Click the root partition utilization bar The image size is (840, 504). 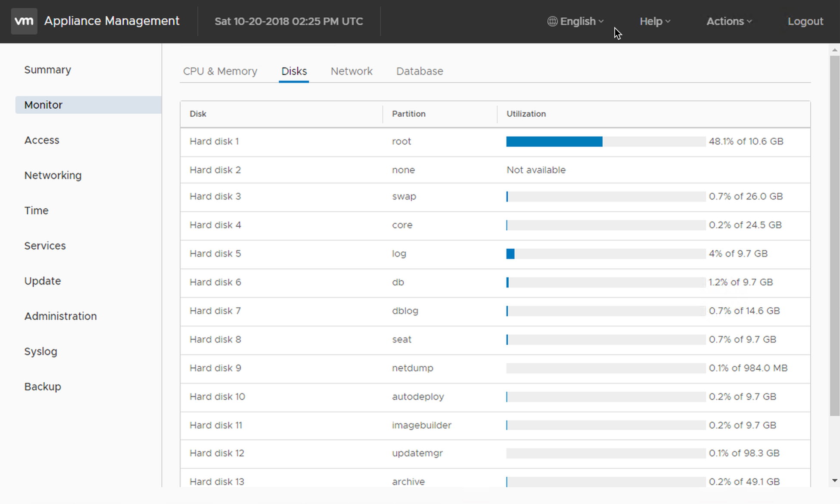point(606,142)
